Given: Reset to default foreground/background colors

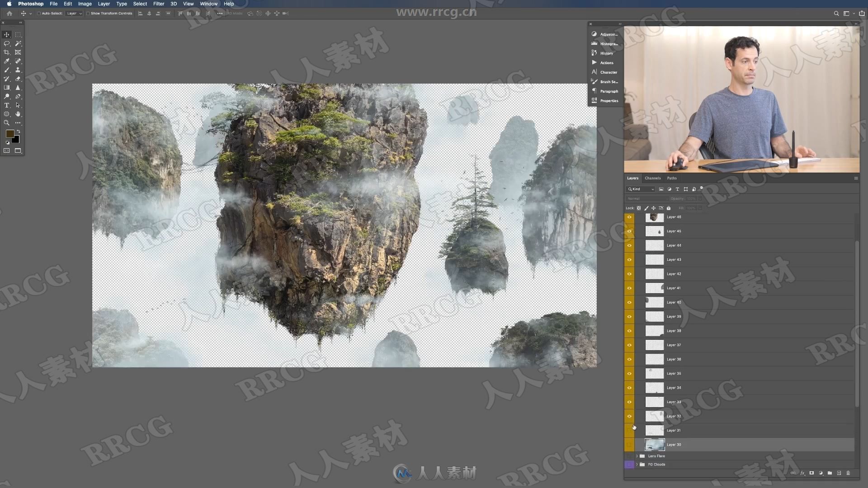Looking at the screenshot, I should [x=7, y=142].
